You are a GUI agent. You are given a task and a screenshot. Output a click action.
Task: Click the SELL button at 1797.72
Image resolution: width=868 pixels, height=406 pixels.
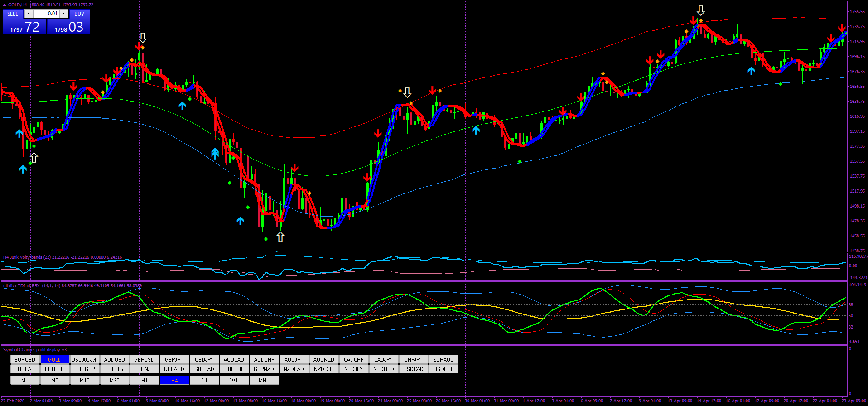13,14
